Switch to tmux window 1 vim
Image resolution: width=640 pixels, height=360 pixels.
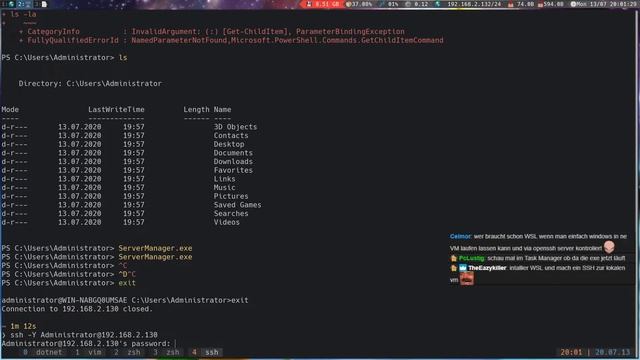pos(89,352)
